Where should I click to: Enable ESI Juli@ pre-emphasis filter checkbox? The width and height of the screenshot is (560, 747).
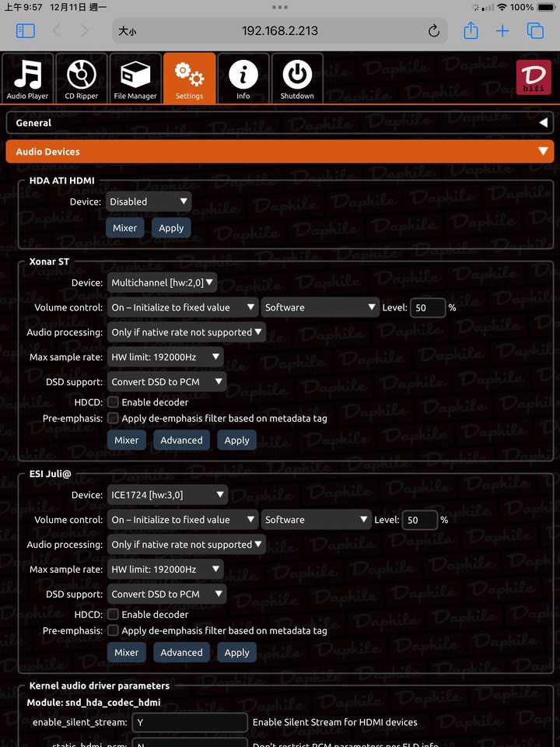(113, 630)
